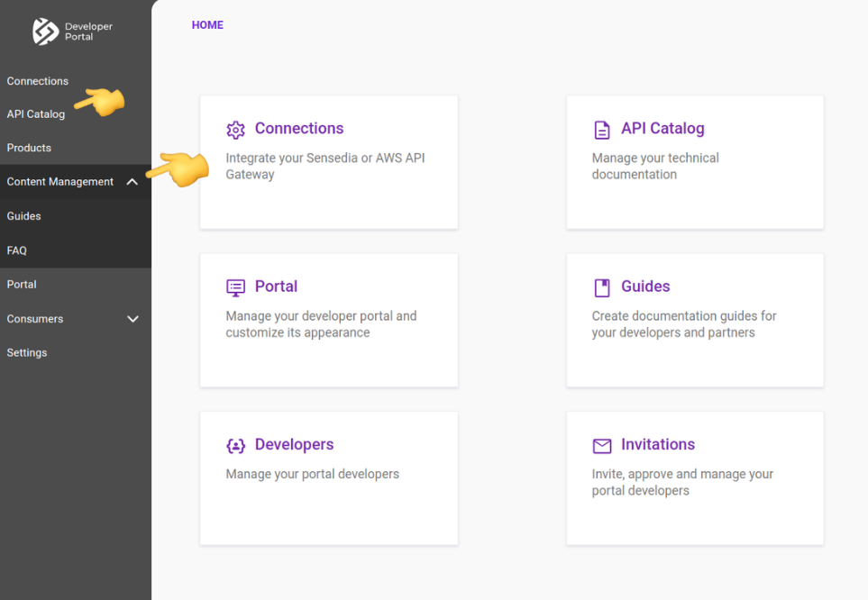Click the Developers curly-braces icon
Image resolution: width=868 pixels, height=600 pixels.
235,444
